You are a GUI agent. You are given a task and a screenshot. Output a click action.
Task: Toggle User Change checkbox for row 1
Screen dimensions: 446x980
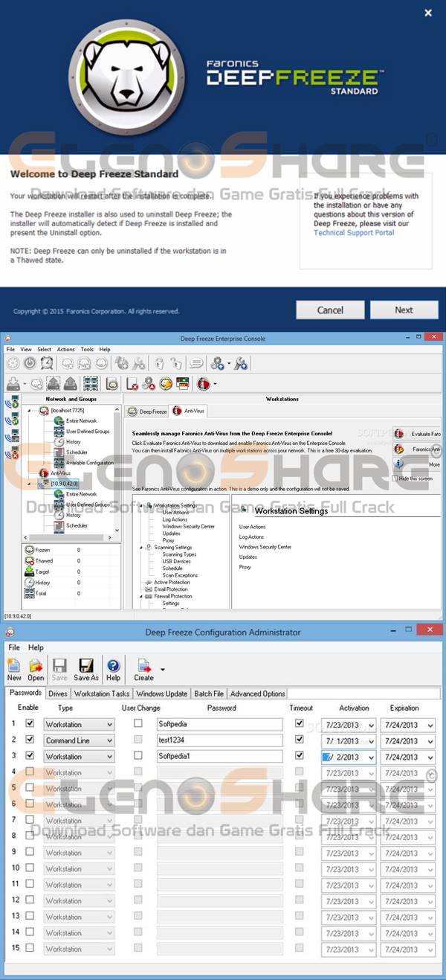click(x=138, y=723)
